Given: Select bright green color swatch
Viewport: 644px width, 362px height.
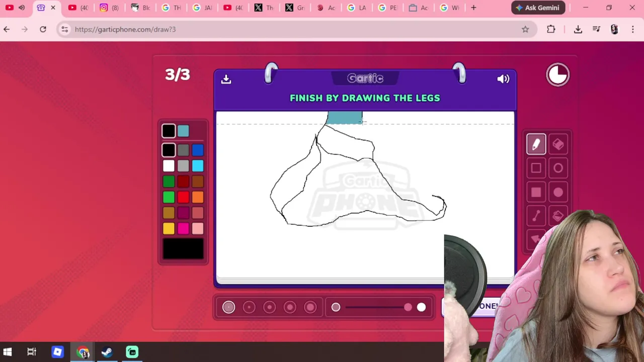Looking at the screenshot, I should click(169, 197).
